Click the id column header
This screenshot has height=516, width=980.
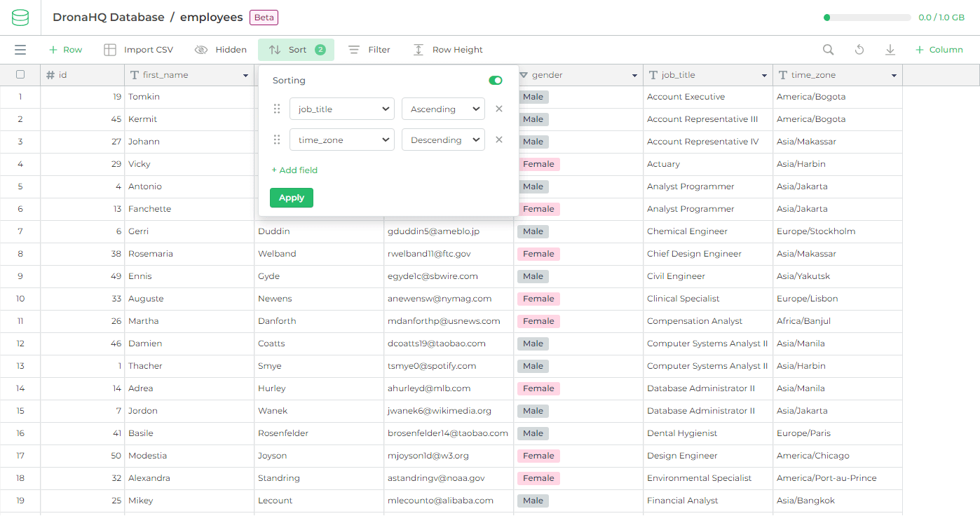point(83,75)
